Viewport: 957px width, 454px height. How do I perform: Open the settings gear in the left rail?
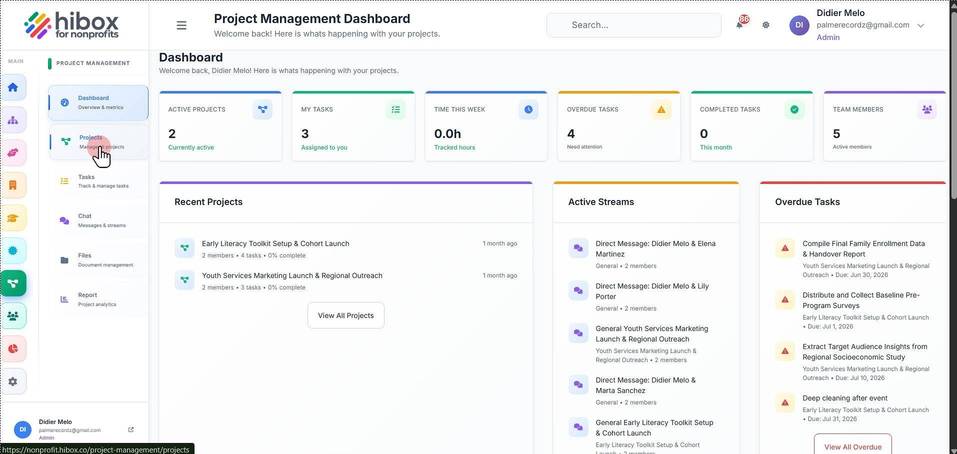[13, 381]
